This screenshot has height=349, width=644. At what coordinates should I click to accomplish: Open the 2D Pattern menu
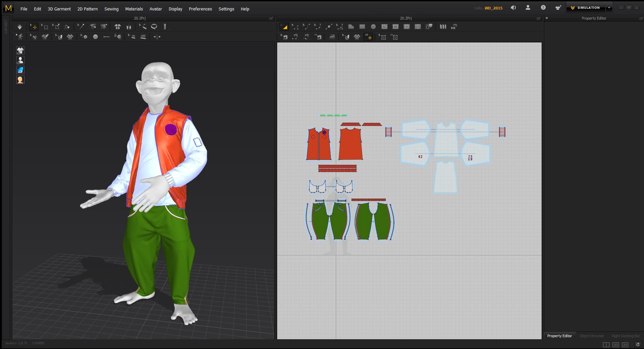click(x=88, y=9)
